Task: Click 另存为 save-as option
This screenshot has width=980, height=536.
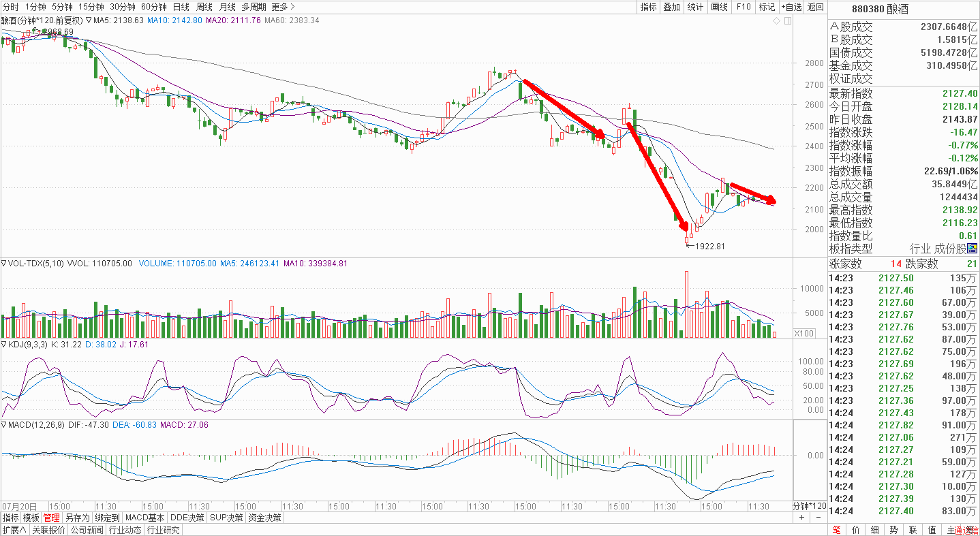Action: (x=78, y=518)
